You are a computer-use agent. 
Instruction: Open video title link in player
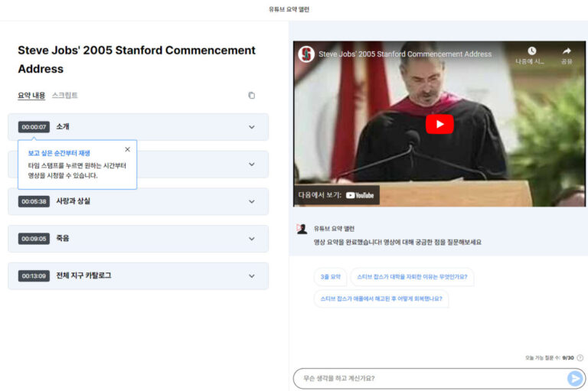pyautogui.click(x=405, y=54)
